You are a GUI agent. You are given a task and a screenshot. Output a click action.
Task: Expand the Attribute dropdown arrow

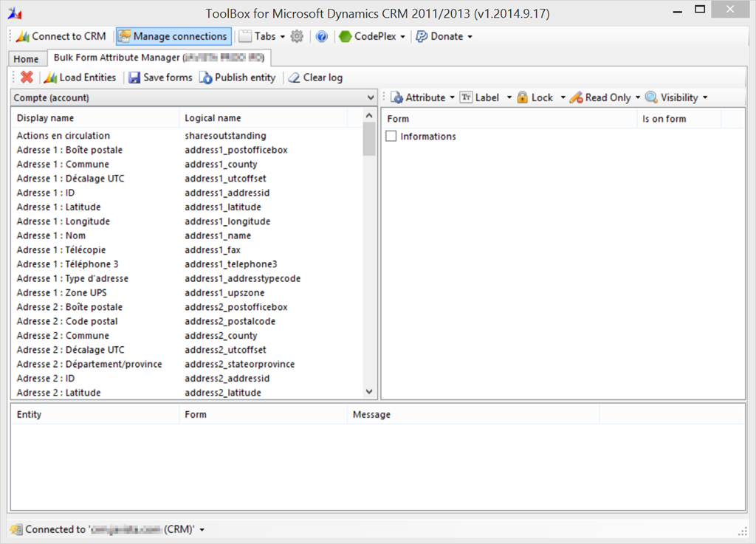point(453,97)
